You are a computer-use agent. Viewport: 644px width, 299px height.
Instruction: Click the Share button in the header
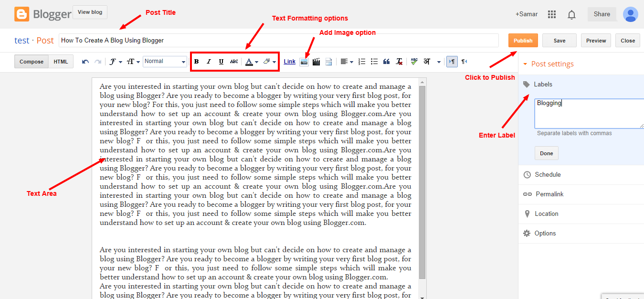pos(602,14)
